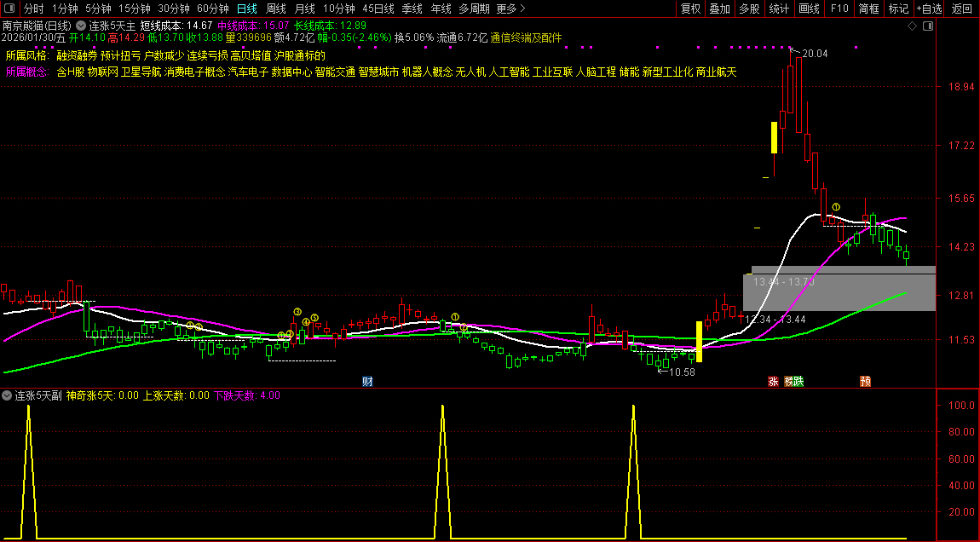
Task: Click the 财 financial marker icon
Action: coord(367,381)
